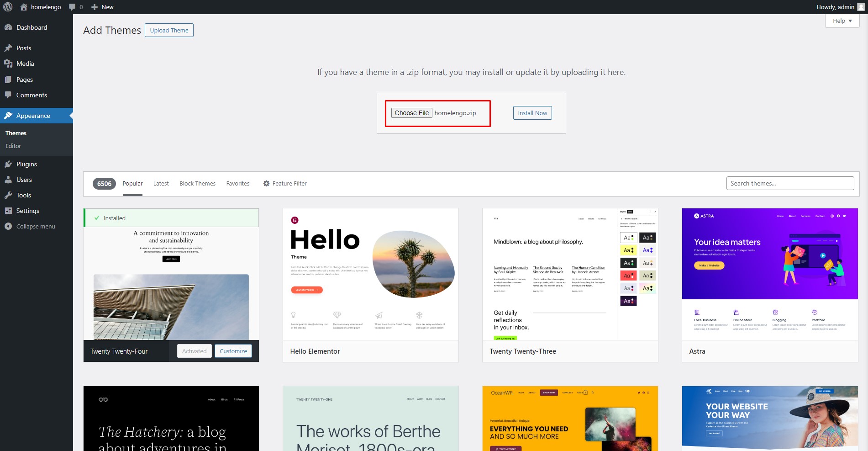Open the Howdy, admin account menu
The width and height of the screenshot is (868, 451).
840,7
